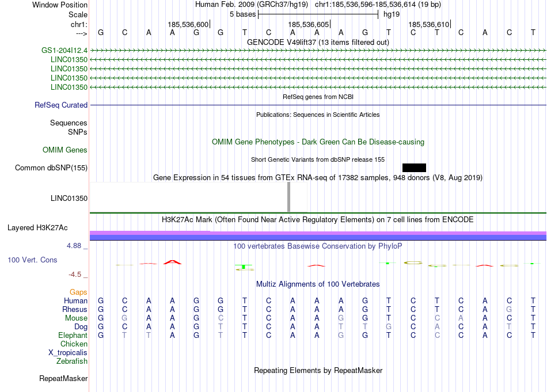Select the Chicken alignment row label
The image size is (547, 392).
click(74, 344)
